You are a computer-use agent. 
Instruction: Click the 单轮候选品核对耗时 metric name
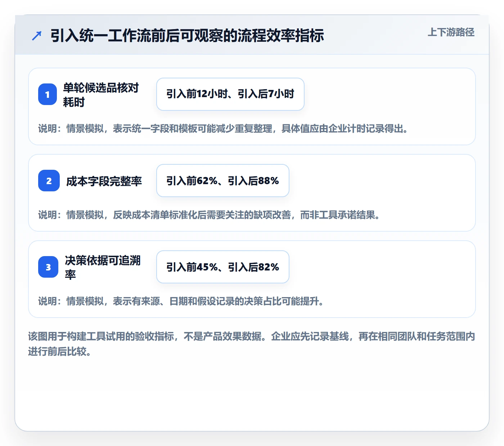click(x=101, y=95)
